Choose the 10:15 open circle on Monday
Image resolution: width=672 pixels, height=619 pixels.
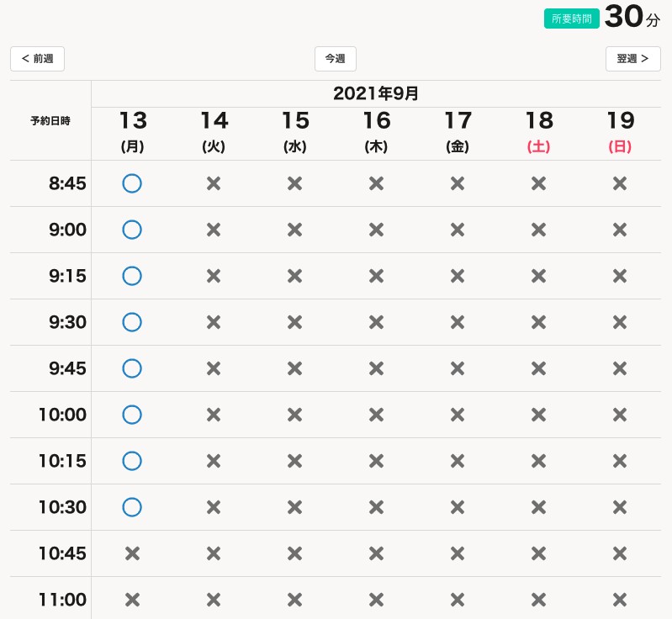pyautogui.click(x=132, y=461)
